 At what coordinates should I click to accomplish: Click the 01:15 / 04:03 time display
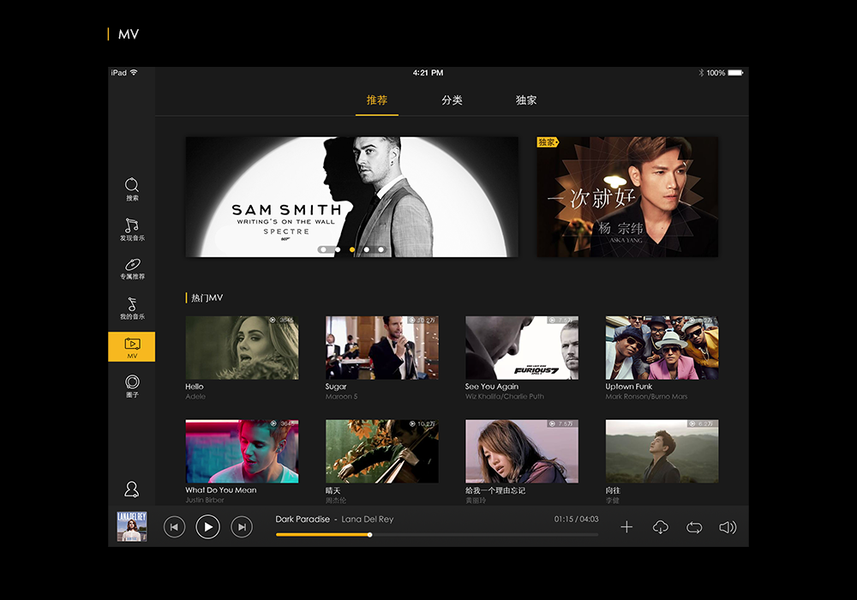coord(576,519)
